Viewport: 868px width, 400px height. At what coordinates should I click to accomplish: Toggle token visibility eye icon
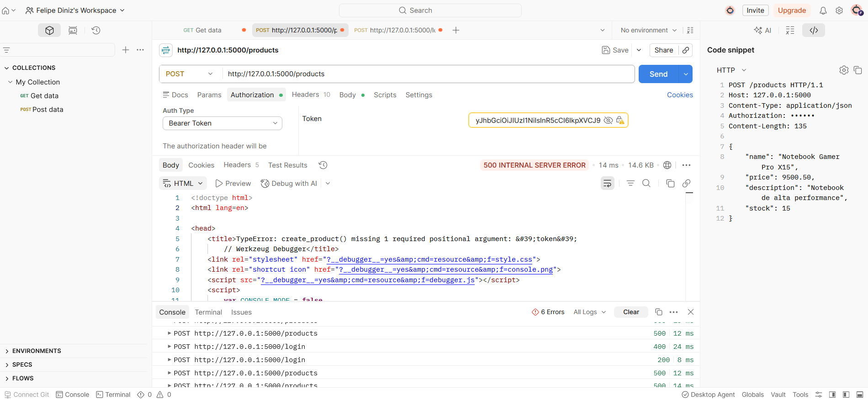coord(608,120)
